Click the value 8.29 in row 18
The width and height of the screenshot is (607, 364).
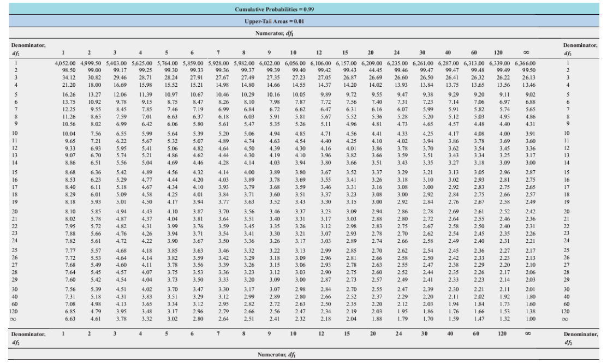(70, 195)
